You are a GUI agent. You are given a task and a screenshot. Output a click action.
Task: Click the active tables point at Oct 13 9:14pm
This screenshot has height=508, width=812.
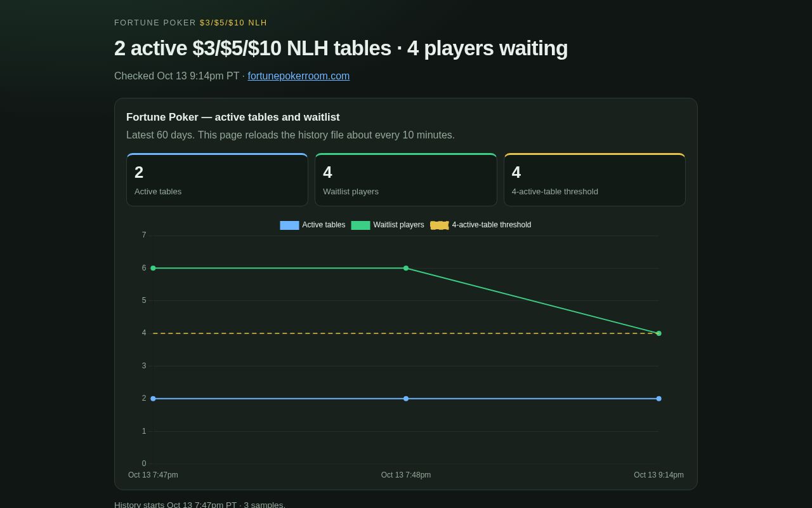(x=658, y=399)
